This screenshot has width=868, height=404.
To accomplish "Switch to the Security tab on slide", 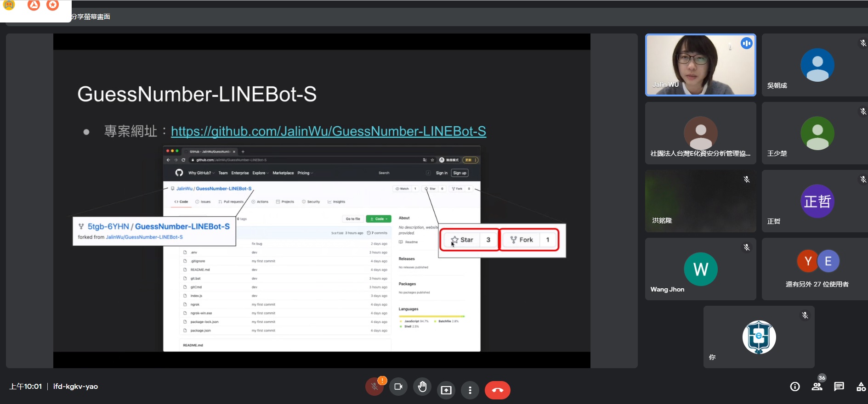I will (x=311, y=202).
